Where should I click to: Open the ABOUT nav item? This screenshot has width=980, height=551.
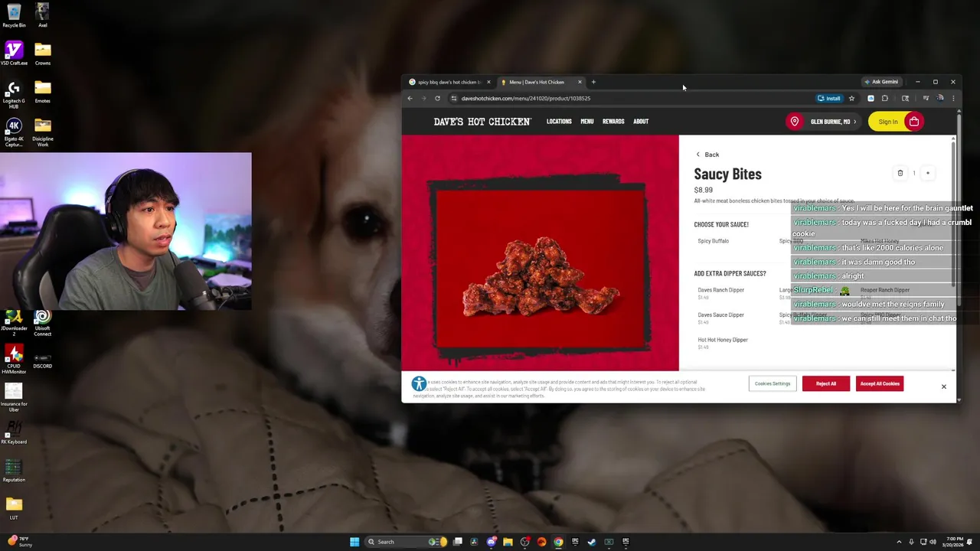click(x=641, y=122)
